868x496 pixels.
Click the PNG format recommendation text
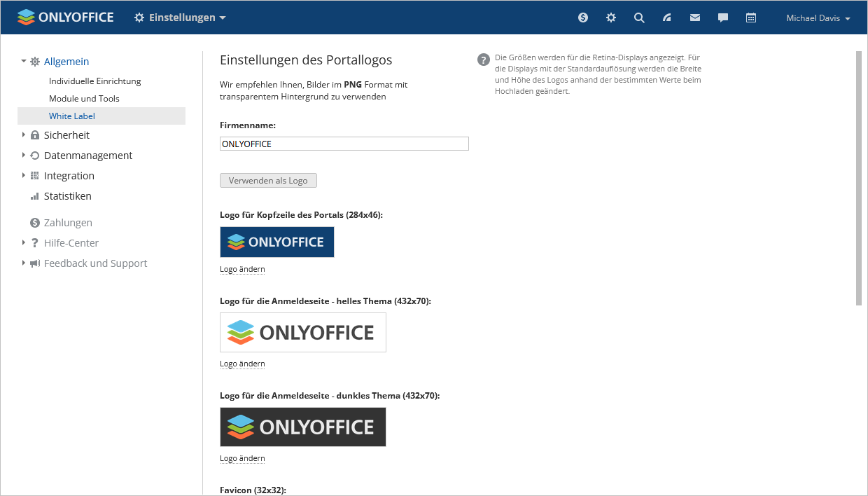tap(314, 90)
